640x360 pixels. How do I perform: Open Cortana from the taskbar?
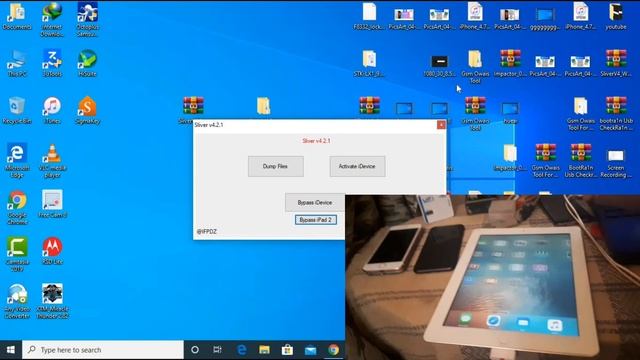tap(195, 350)
